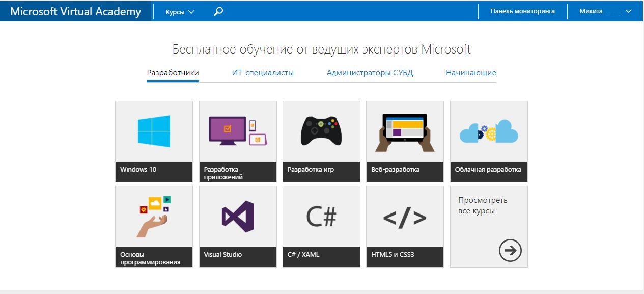Expand the Курсы dropdown menu

click(x=180, y=11)
